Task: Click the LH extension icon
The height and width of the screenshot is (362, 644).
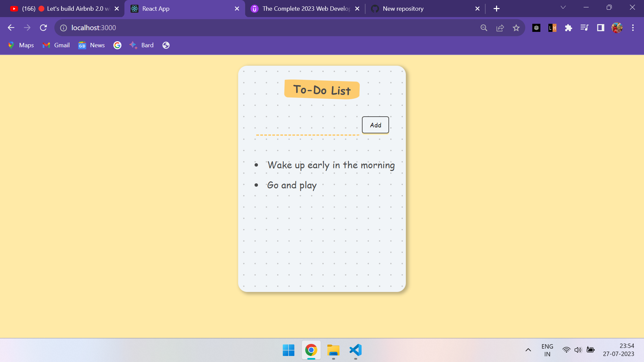Action: [x=552, y=28]
